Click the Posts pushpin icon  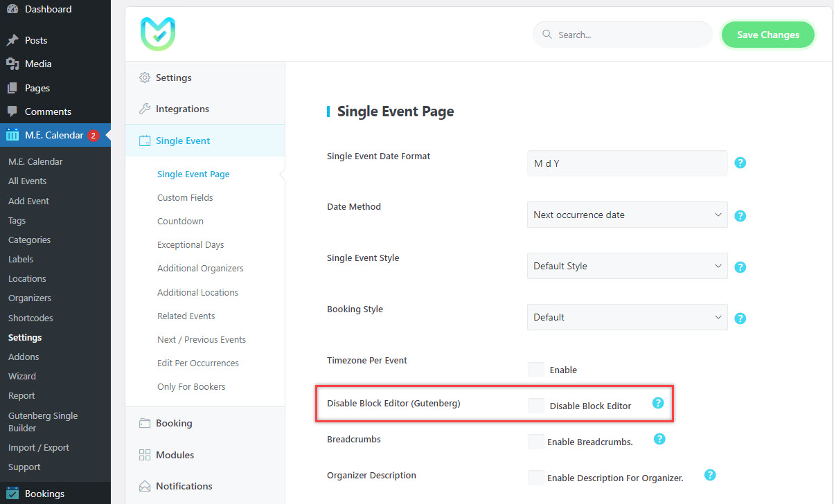click(x=12, y=40)
